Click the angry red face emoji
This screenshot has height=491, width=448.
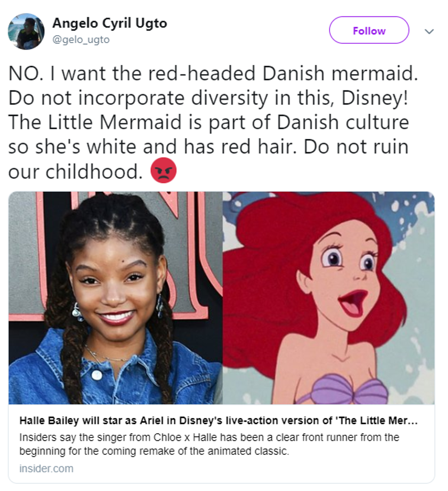coord(163,170)
